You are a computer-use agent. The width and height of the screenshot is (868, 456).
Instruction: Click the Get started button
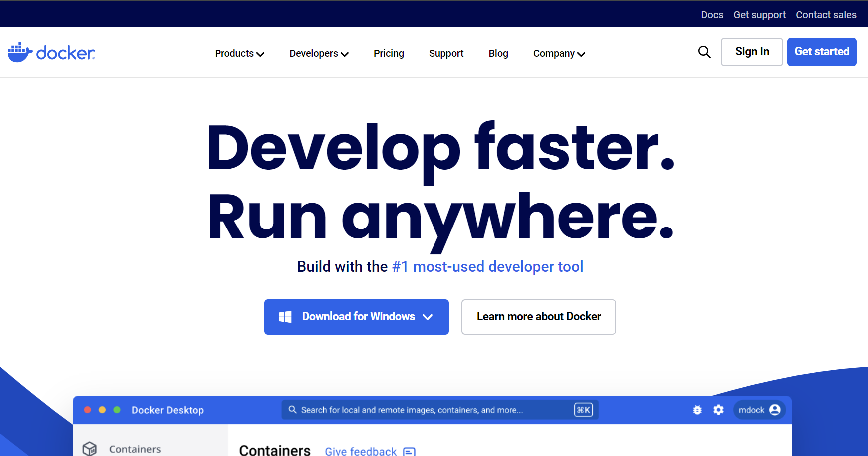tap(822, 52)
